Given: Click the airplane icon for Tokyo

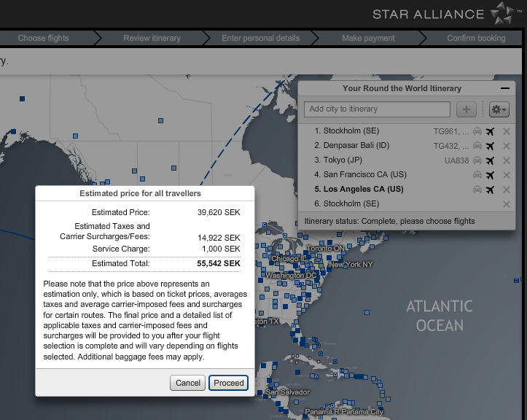Looking at the screenshot, I should [490, 160].
